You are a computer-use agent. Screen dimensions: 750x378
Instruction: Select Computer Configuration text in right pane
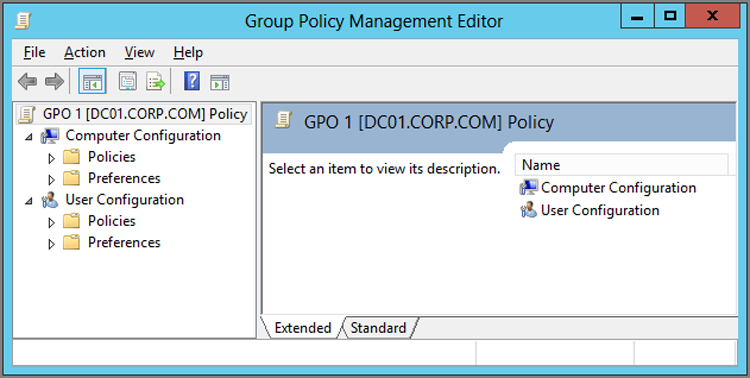click(x=618, y=188)
